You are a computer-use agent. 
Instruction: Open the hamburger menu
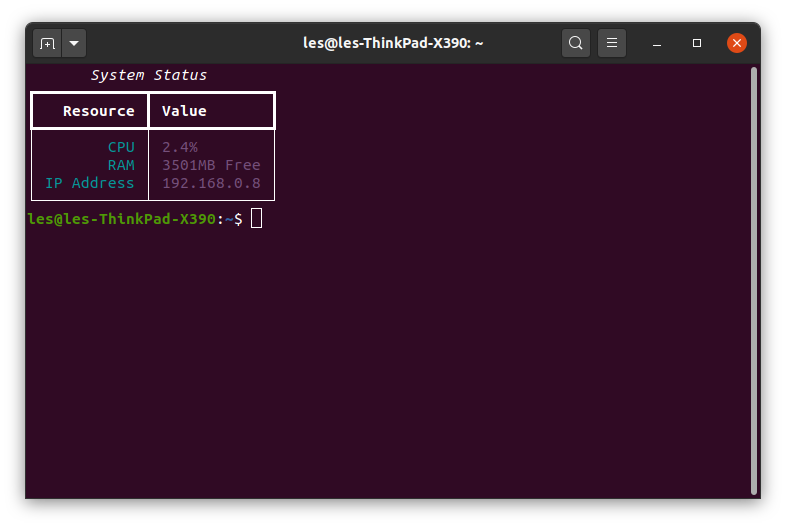[x=612, y=43]
